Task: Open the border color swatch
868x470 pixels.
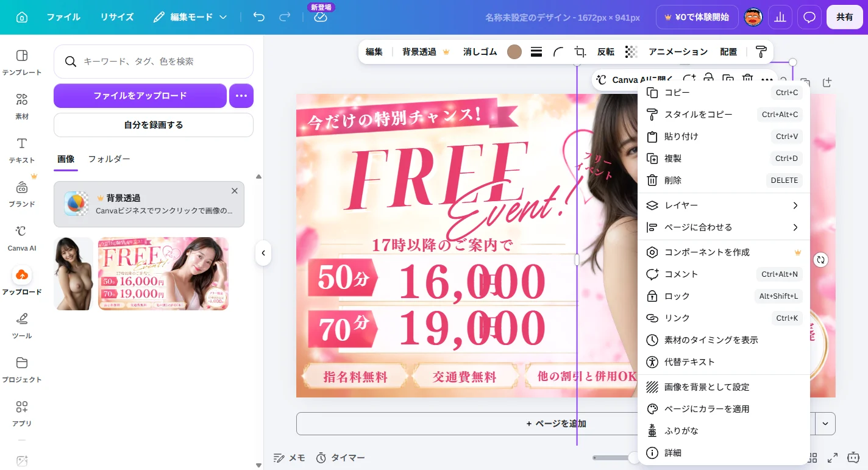Action: (514, 52)
